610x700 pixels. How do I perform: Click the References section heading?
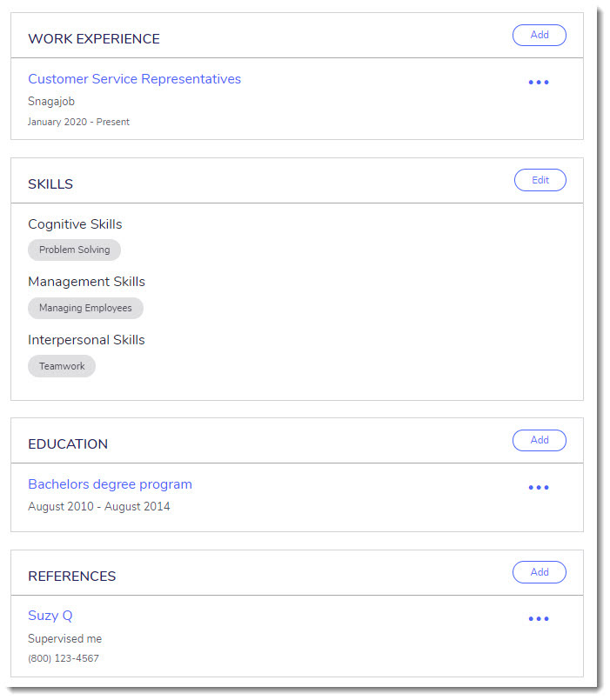pyautogui.click(x=71, y=577)
